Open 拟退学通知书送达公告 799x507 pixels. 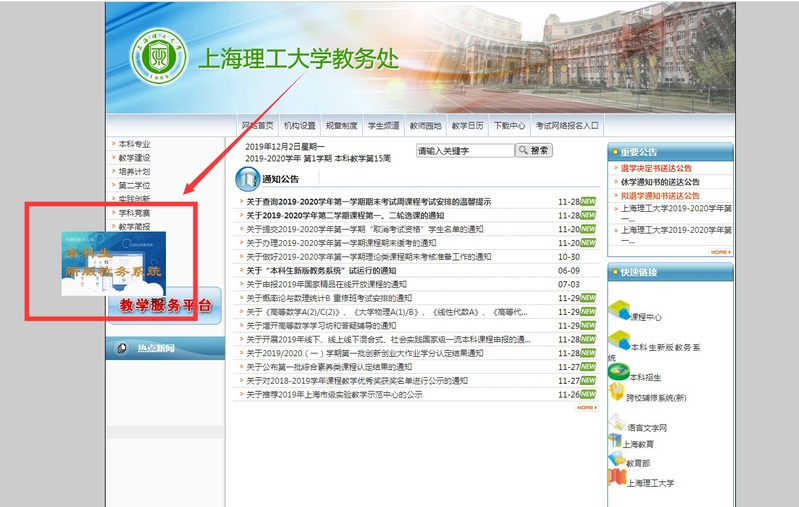click(660, 196)
